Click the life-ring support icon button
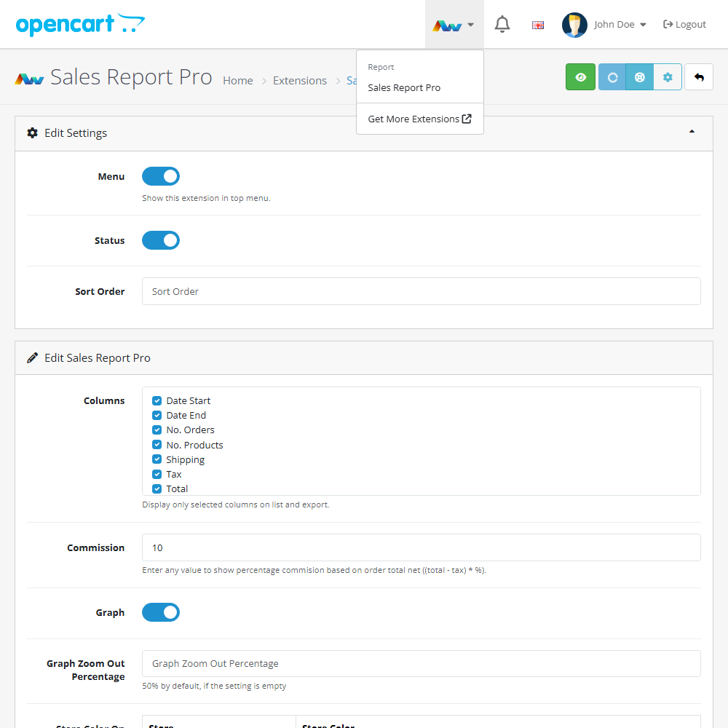This screenshot has height=728, width=728. pyautogui.click(x=640, y=77)
